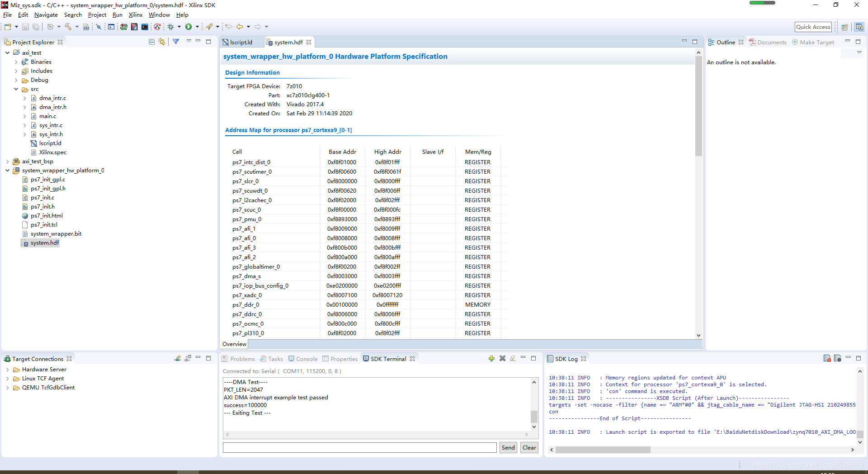Expand Hardware Server in Target Connections

[8, 370]
